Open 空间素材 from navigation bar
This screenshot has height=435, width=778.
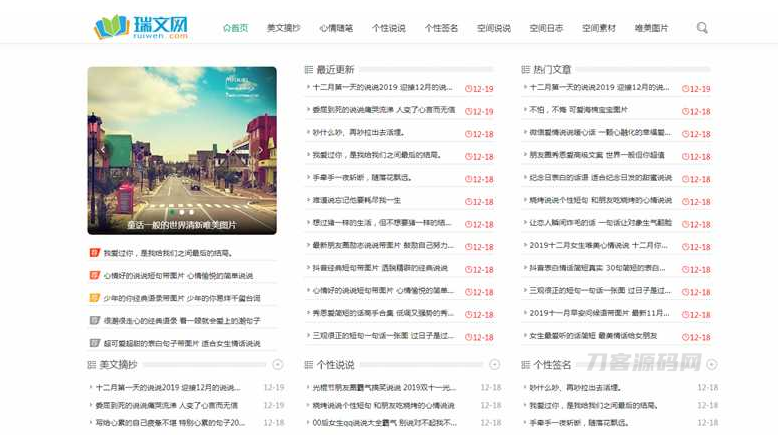pos(599,28)
